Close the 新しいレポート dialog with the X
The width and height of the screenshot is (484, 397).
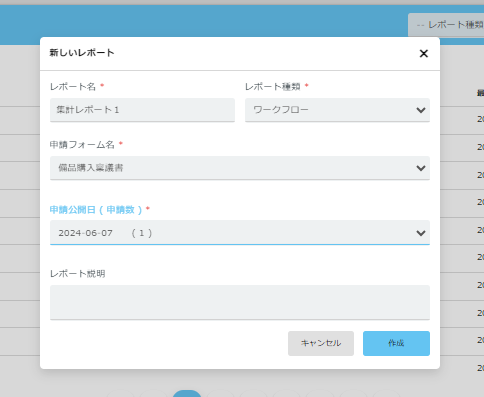click(423, 53)
